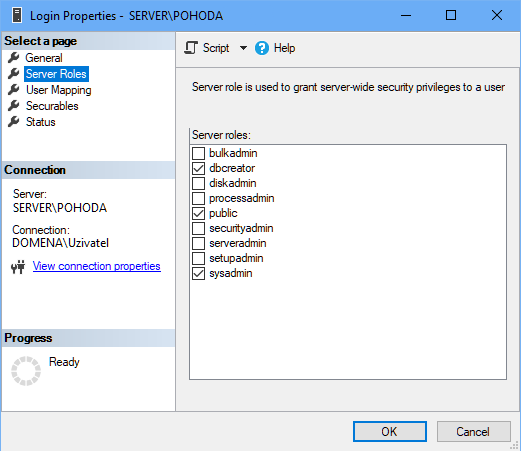Click the Ready progress spinner
This screenshot has width=521, height=451.
(x=26, y=371)
